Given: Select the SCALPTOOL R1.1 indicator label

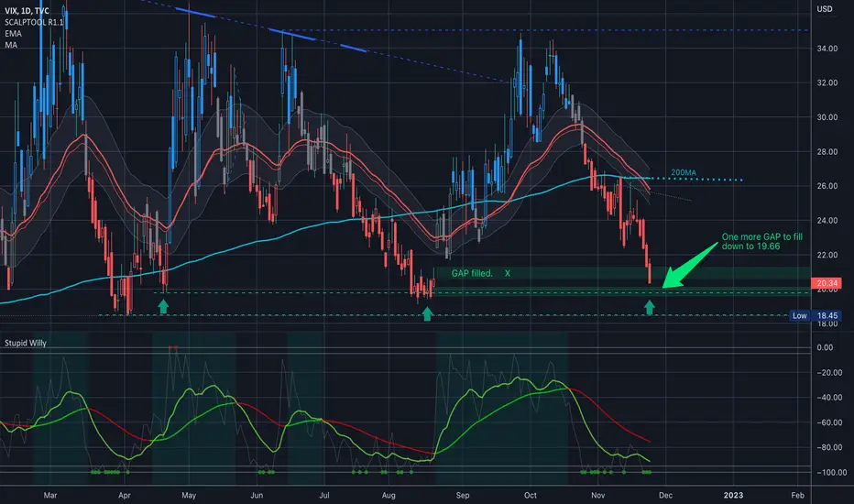Looking at the screenshot, I should (34, 22).
